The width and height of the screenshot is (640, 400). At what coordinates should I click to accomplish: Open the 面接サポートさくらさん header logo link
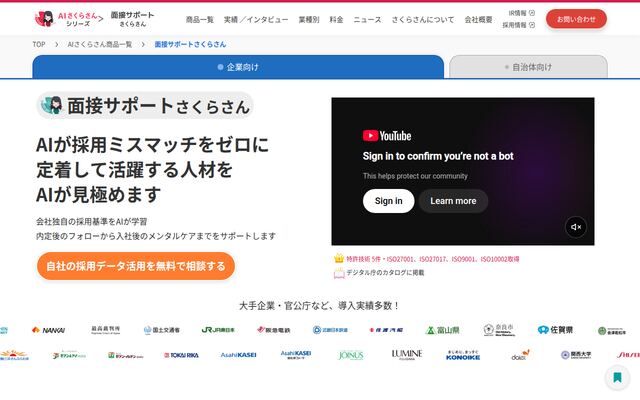(x=132, y=19)
